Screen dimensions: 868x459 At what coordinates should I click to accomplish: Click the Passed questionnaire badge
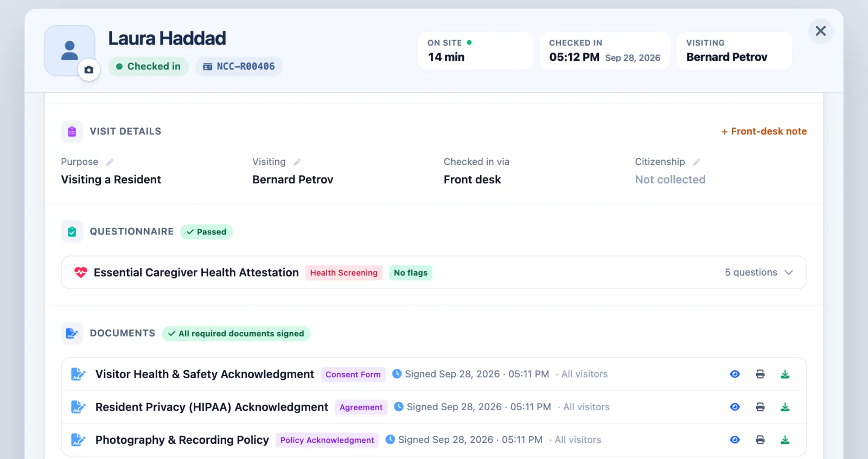[206, 232]
